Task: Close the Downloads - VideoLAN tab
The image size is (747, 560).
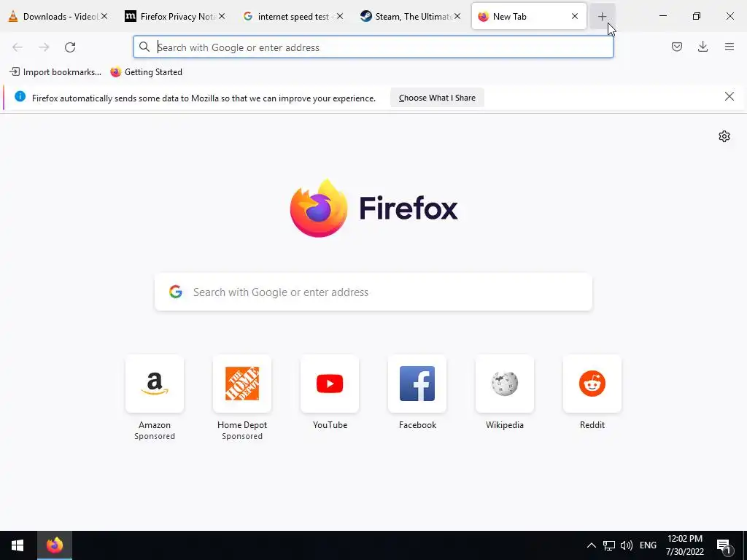Action: pyautogui.click(x=104, y=16)
